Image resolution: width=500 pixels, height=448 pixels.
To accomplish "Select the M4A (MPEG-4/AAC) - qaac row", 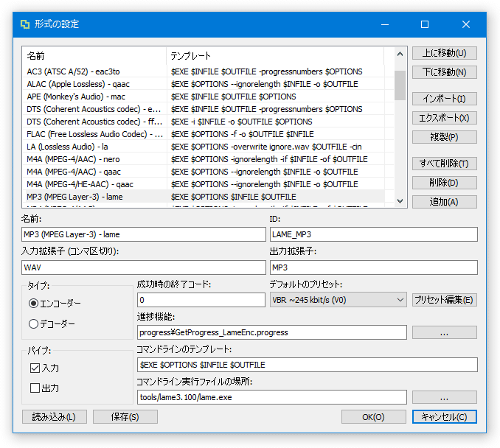I will pos(204,172).
